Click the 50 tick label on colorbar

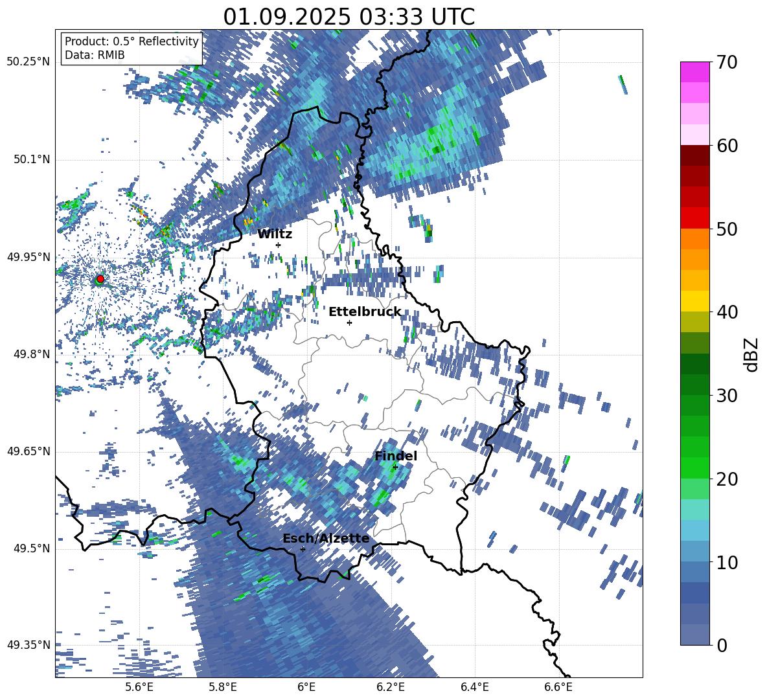726,229
